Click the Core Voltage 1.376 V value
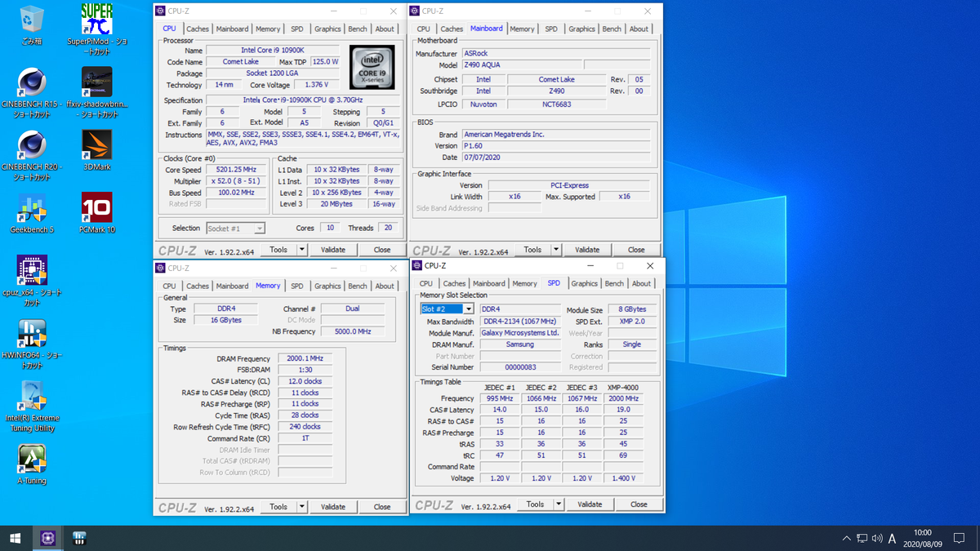The width and height of the screenshot is (980, 551). click(x=317, y=85)
